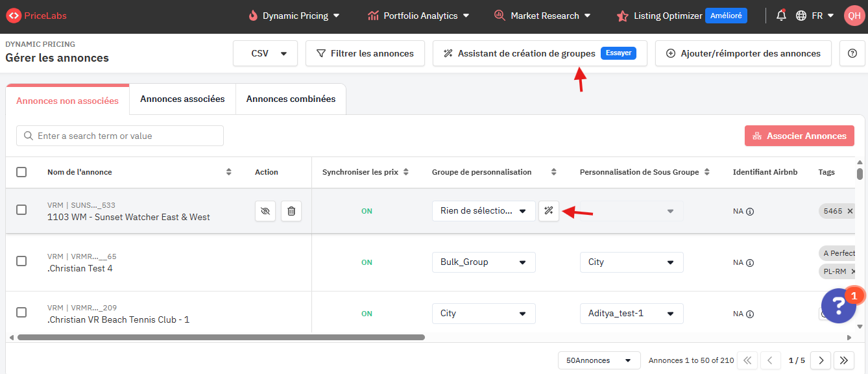Hide the 1103 WM Sunset Watcher listing
Screen dimensions: 868x374
click(265, 211)
